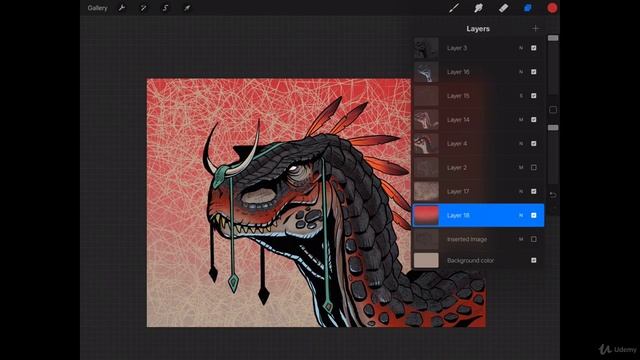This screenshot has width=640, height=360.
Task: Open the Background color swatch
Action: point(426,260)
